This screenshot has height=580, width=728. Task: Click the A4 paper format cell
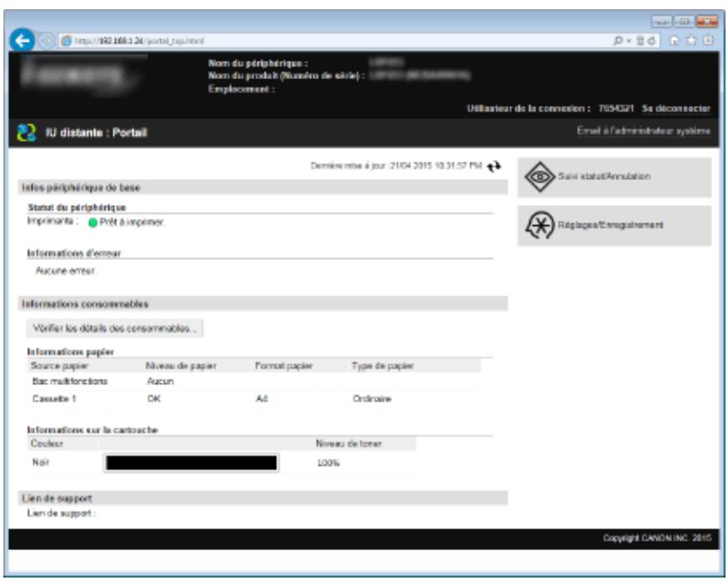(x=261, y=399)
